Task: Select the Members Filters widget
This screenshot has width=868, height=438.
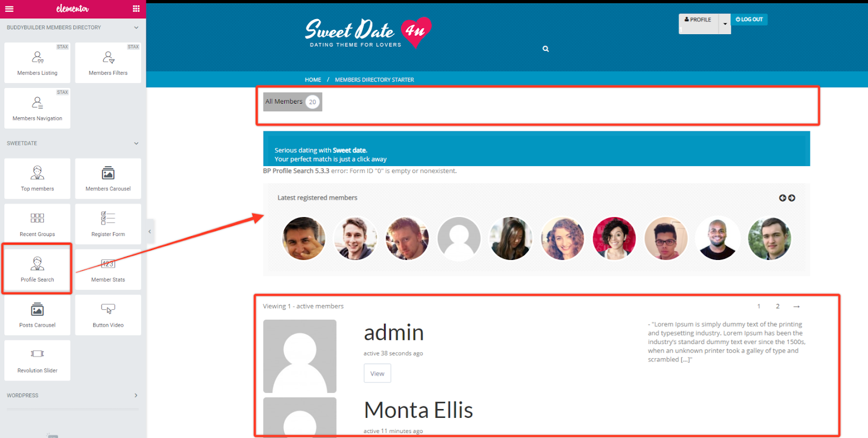Action: pos(108,63)
